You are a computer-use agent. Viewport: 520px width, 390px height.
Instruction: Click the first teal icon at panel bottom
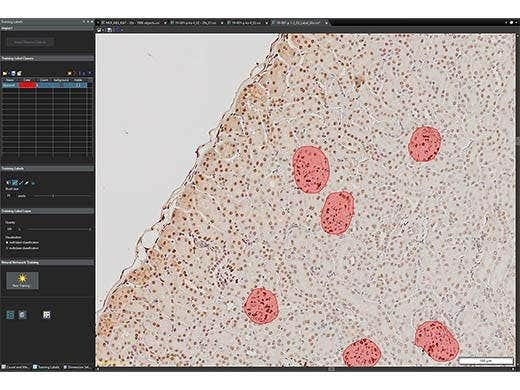pyautogui.click(x=10, y=315)
